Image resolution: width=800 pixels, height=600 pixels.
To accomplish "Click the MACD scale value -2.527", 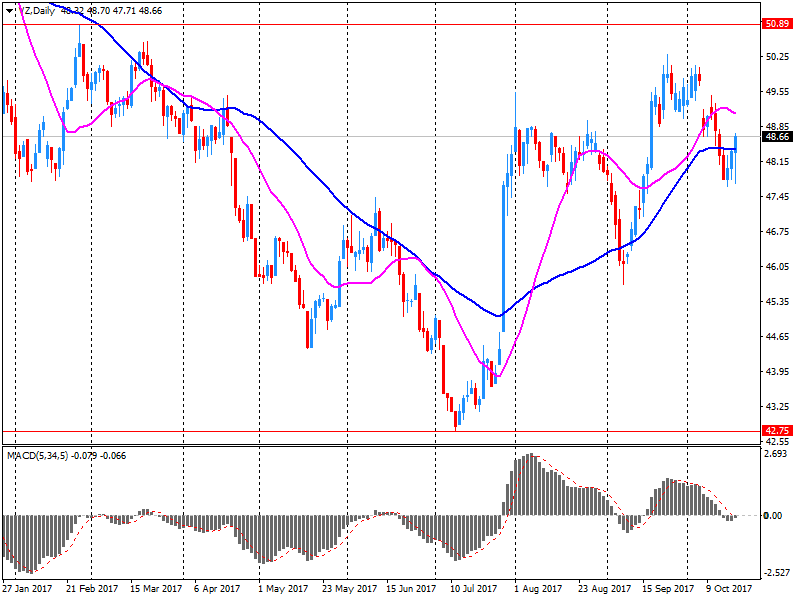I will click(776, 573).
